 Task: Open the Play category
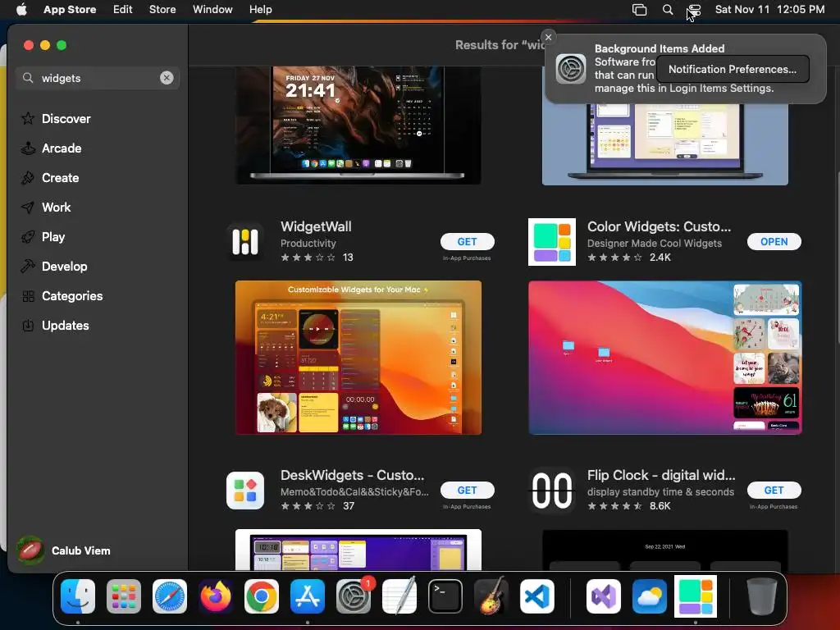43,236
